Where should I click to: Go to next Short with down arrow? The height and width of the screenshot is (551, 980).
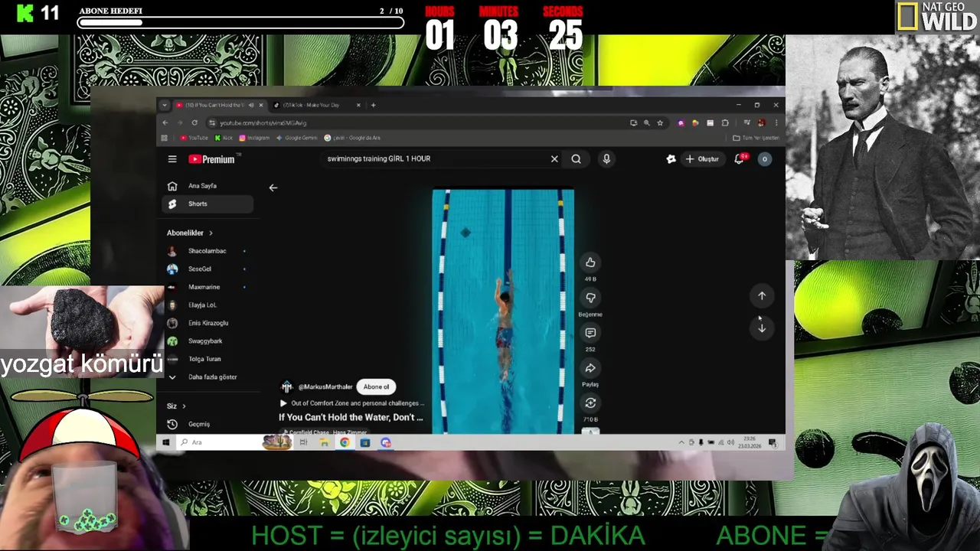pos(762,328)
